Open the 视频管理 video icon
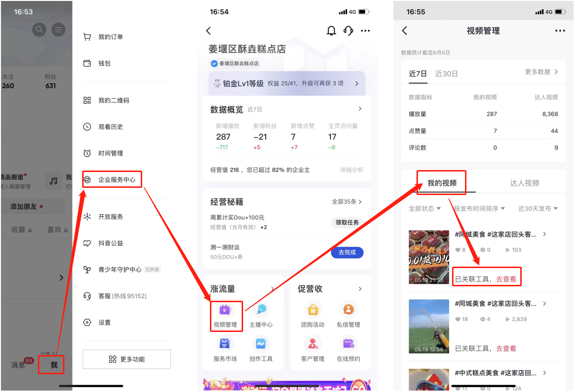The height and width of the screenshot is (392, 575). pos(225,310)
